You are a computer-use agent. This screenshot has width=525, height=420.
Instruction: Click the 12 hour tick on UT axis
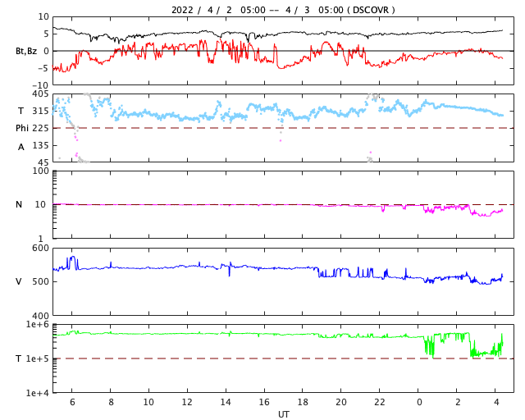187,402
